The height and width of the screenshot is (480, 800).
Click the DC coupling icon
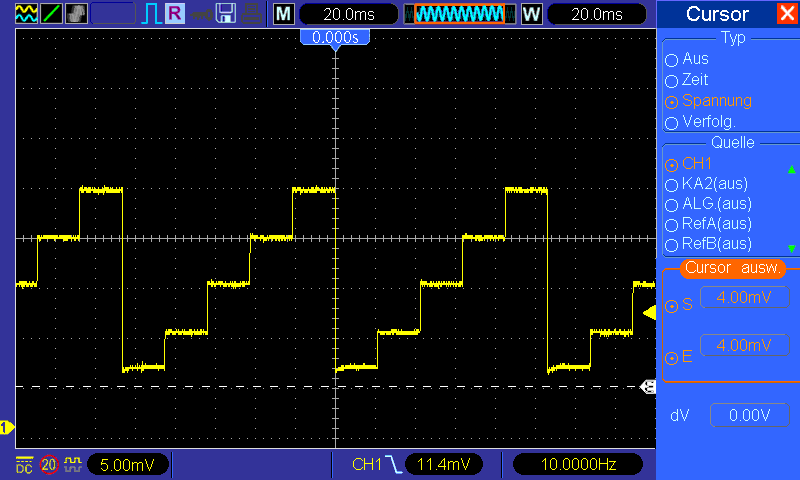(x=24, y=465)
